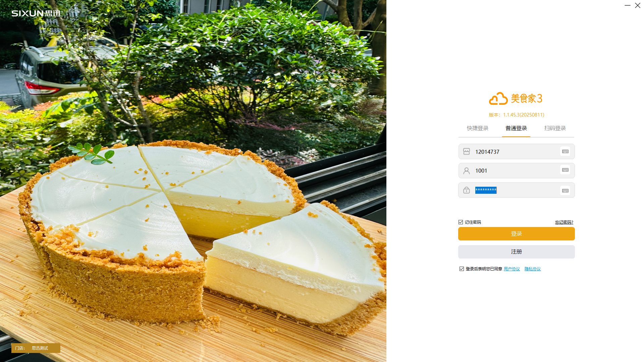The height and width of the screenshot is (362, 644).
Task: Click the lock icon in password field
Action: pyautogui.click(x=467, y=190)
